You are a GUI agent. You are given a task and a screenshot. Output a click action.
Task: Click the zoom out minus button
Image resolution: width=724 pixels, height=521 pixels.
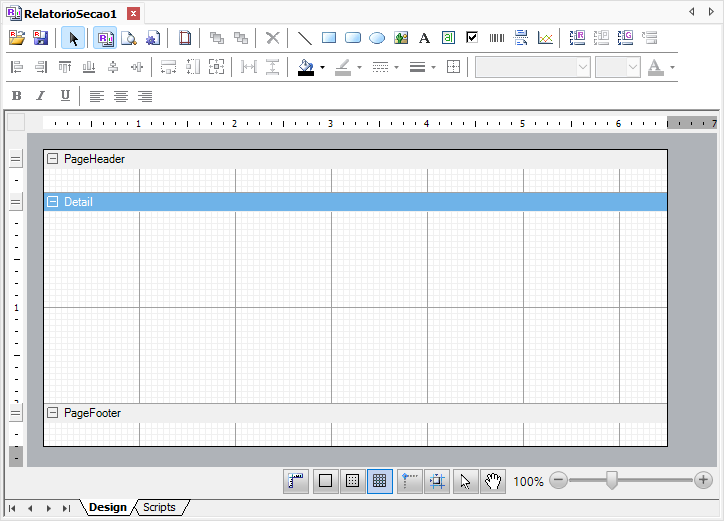coord(558,481)
